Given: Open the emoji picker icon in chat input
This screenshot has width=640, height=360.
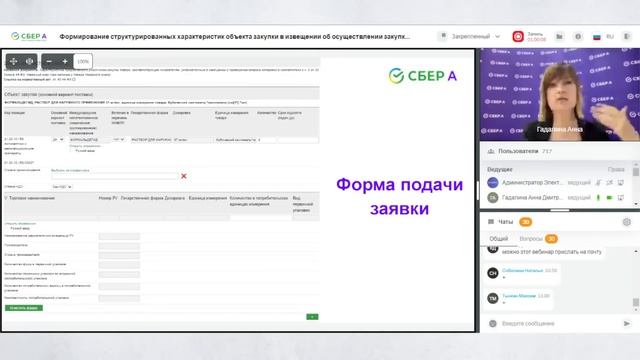Looking at the screenshot, I should [493, 323].
